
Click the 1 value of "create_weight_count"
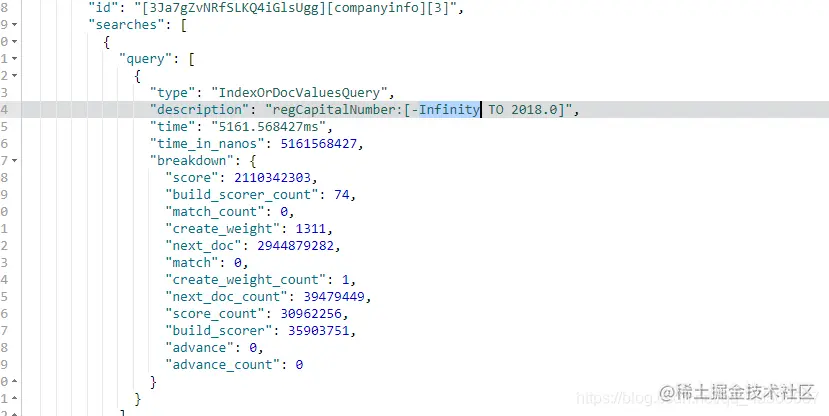point(345,279)
